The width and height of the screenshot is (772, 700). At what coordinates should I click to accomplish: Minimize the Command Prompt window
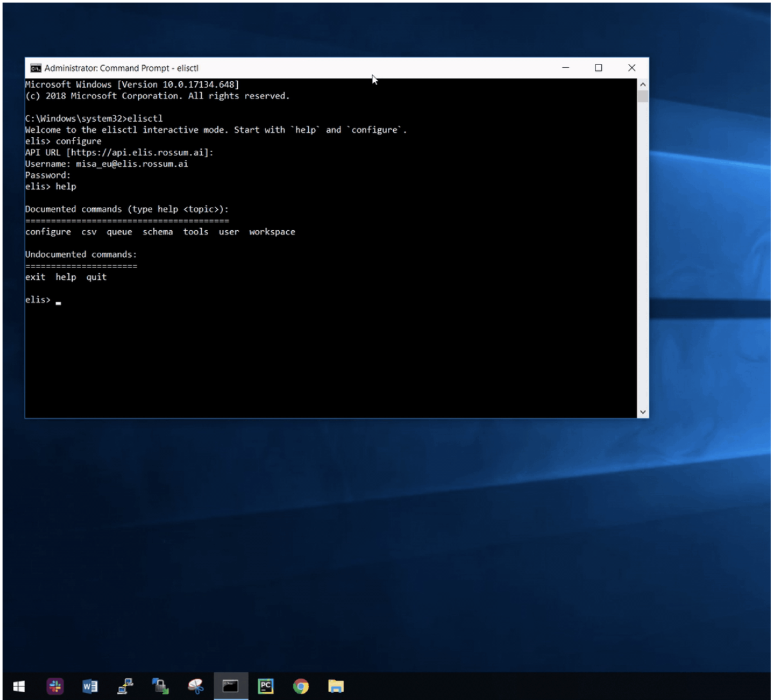(x=565, y=68)
